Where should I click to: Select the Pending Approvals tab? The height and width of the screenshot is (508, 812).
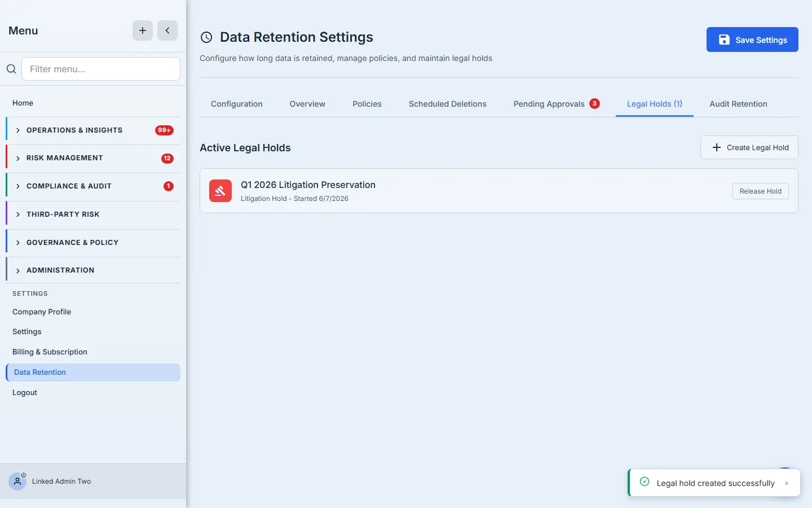tap(556, 104)
